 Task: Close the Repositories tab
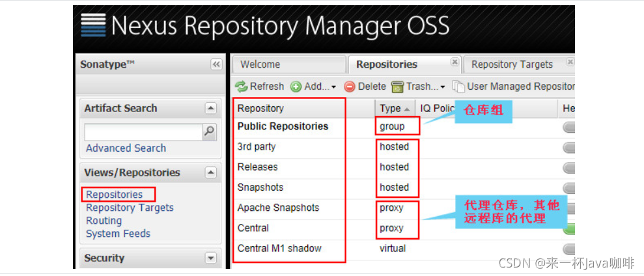click(x=455, y=62)
